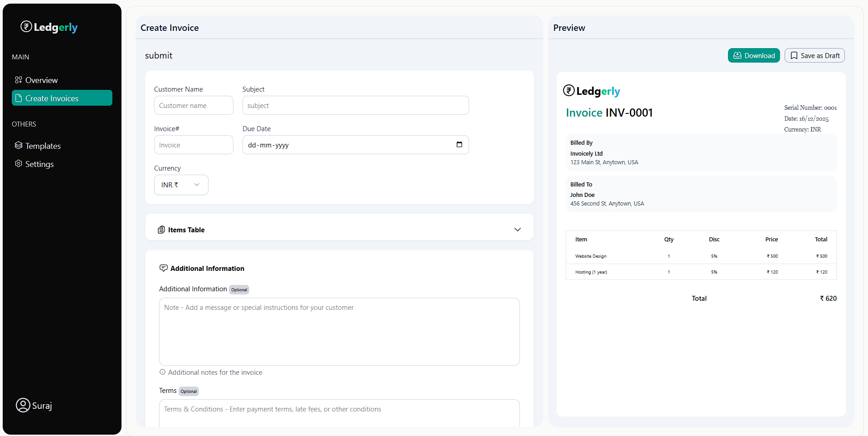868x436 pixels.
Task: Open the Create Invoices menu item
Action: click(x=62, y=98)
